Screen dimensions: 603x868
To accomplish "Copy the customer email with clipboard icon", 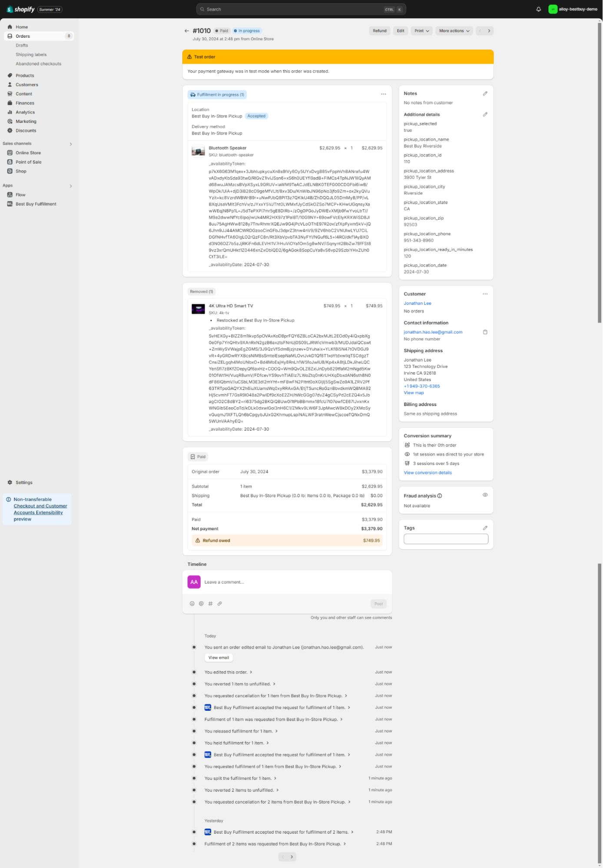I will [x=485, y=332].
